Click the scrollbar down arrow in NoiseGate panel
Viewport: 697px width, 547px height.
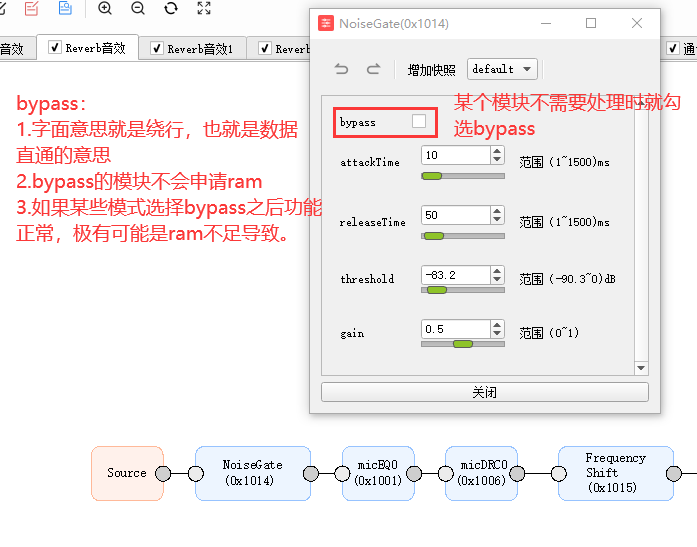pos(641,368)
